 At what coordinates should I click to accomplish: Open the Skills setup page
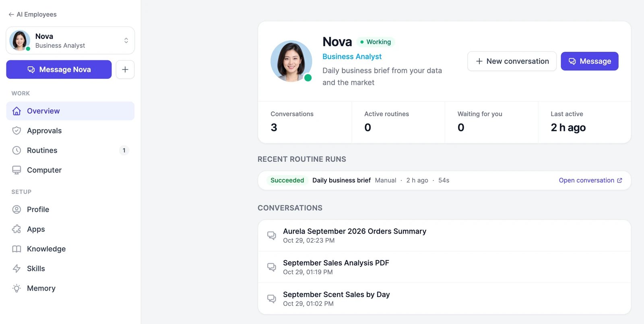pos(70,269)
